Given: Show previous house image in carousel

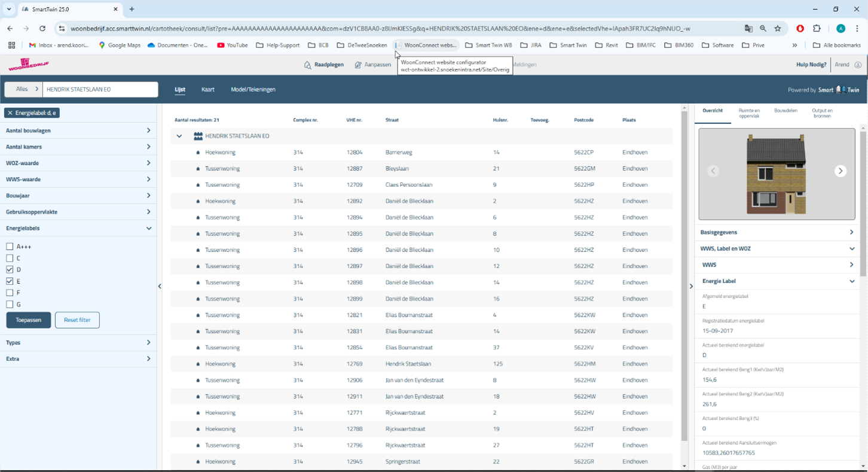Looking at the screenshot, I should (713, 171).
